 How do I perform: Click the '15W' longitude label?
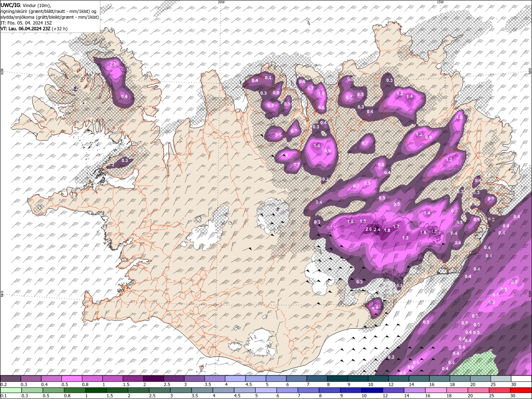440,2
